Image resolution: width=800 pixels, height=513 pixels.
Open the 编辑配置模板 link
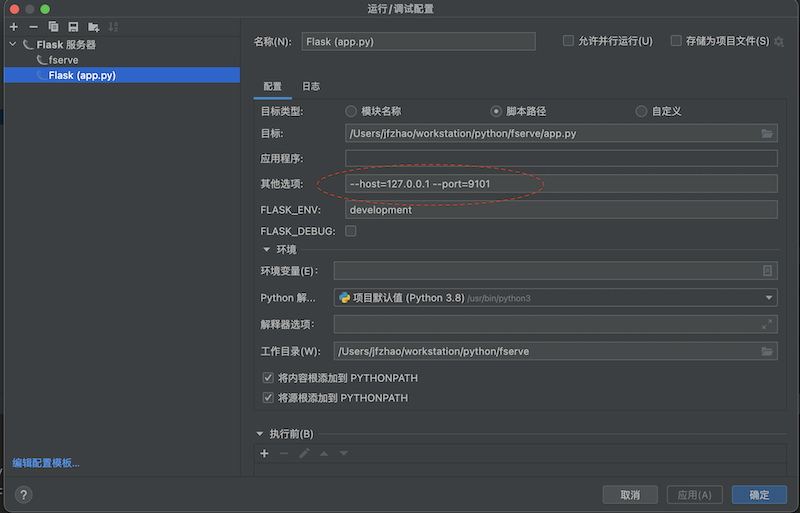(46, 463)
